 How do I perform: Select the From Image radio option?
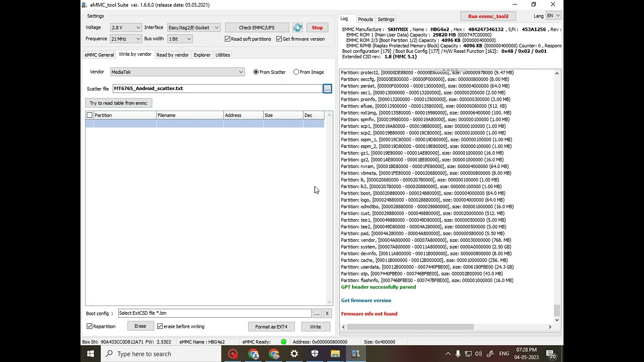click(296, 72)
